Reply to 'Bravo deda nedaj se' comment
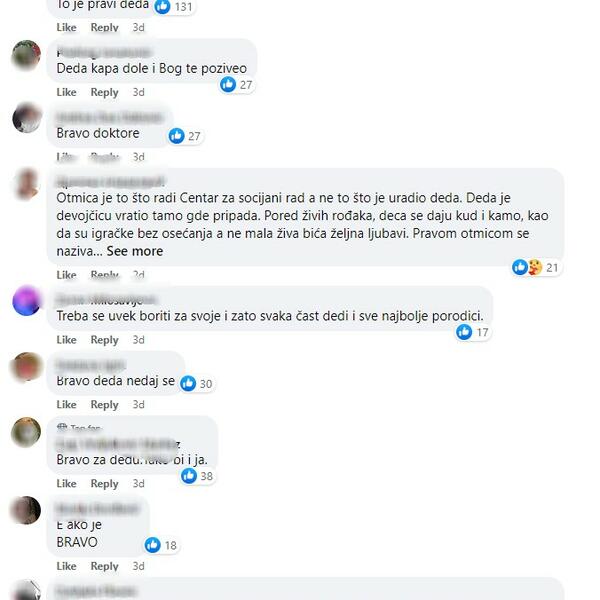 (104, 404)
